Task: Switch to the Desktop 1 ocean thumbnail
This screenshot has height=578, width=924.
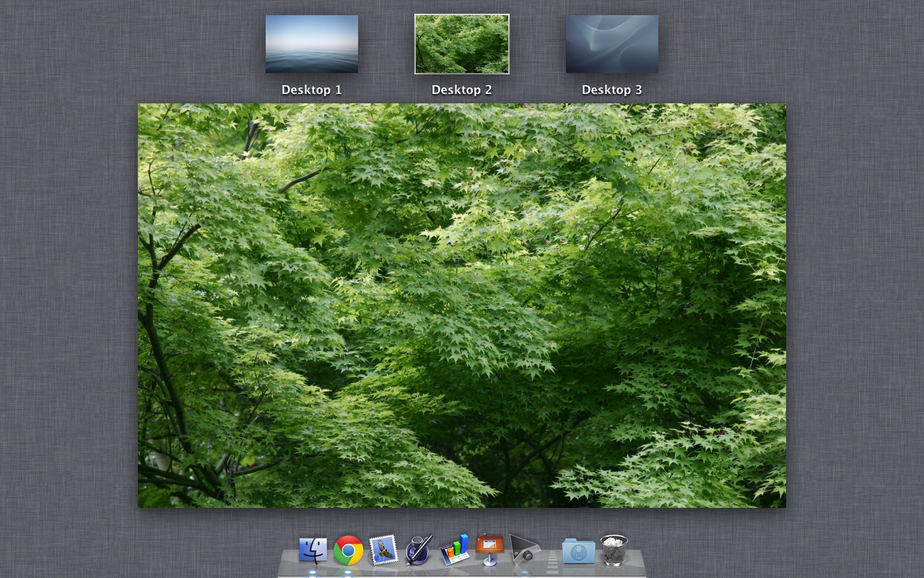Action: pos(312,44)
